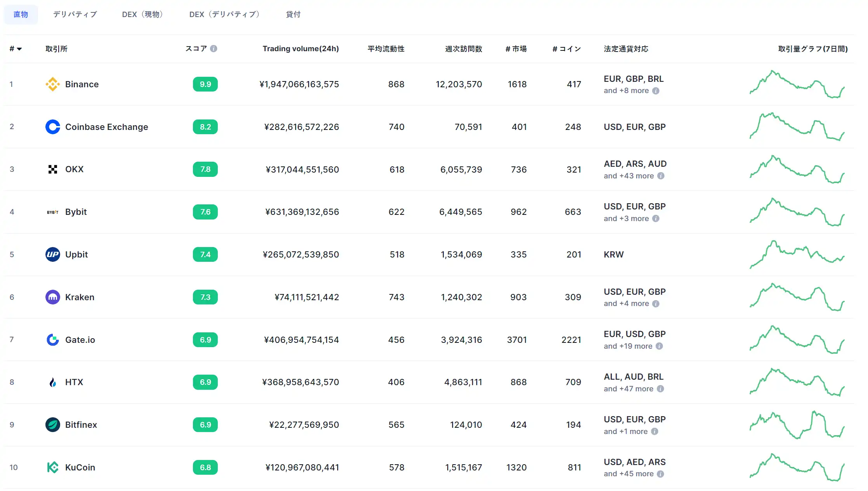This screenshot has height=491, width=868.
Task: Click the Kraken logo icon
Action: coord(52,297)
